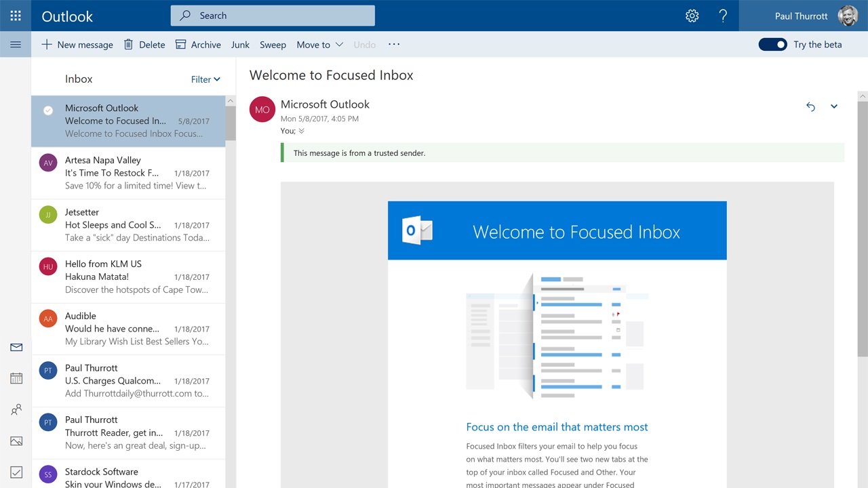
Task: Click inside the Search field
Action: click(x=271, y=15)
